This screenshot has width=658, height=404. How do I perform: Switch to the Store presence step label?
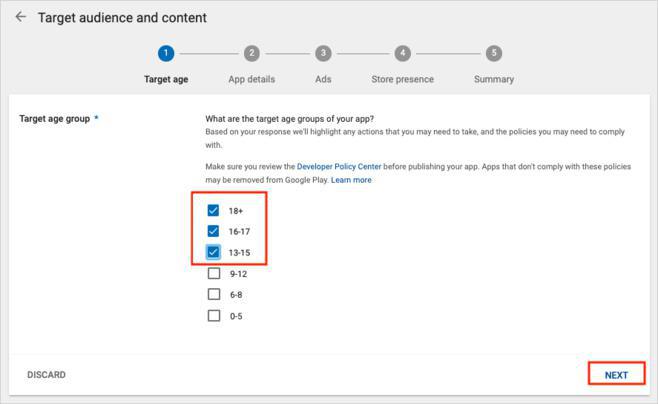[402, 79]
